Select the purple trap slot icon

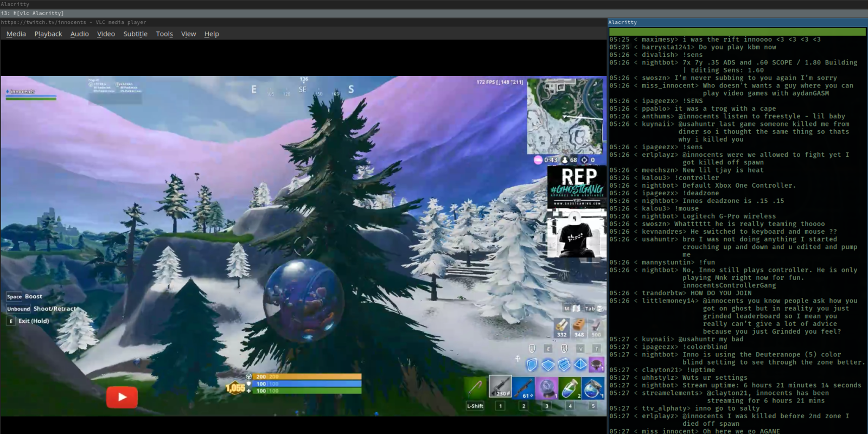tap(597, 365)
